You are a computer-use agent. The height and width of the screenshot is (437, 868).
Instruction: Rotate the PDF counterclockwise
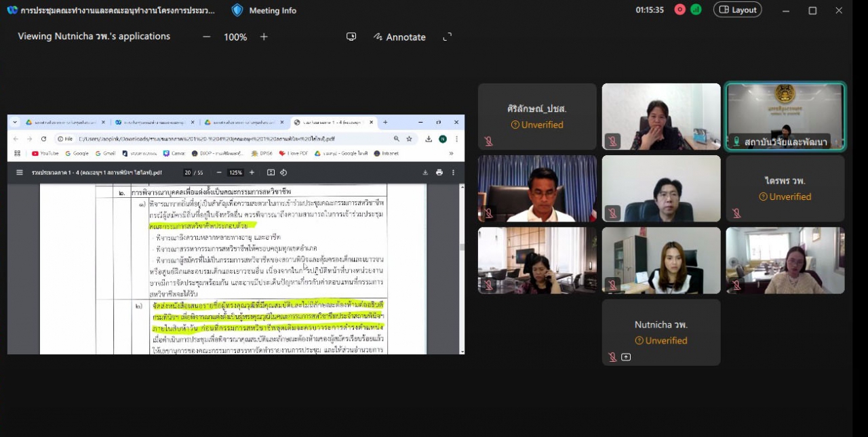click(x=283, y=172)
